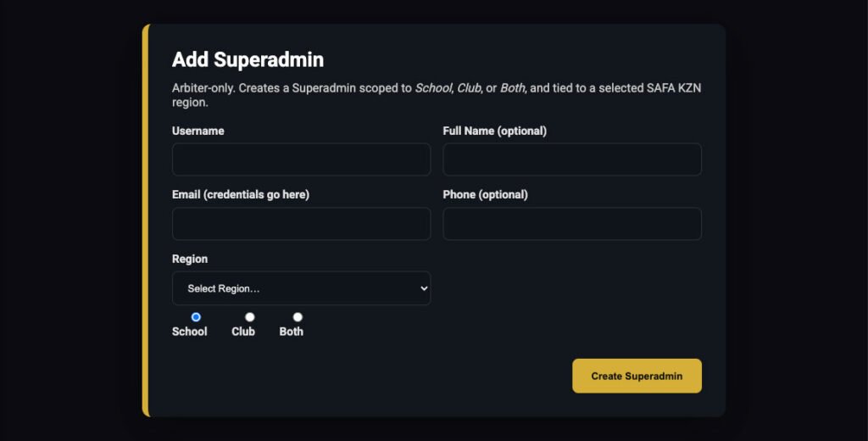
Task: Choose the Club radio button
Action: pos(250,317)
